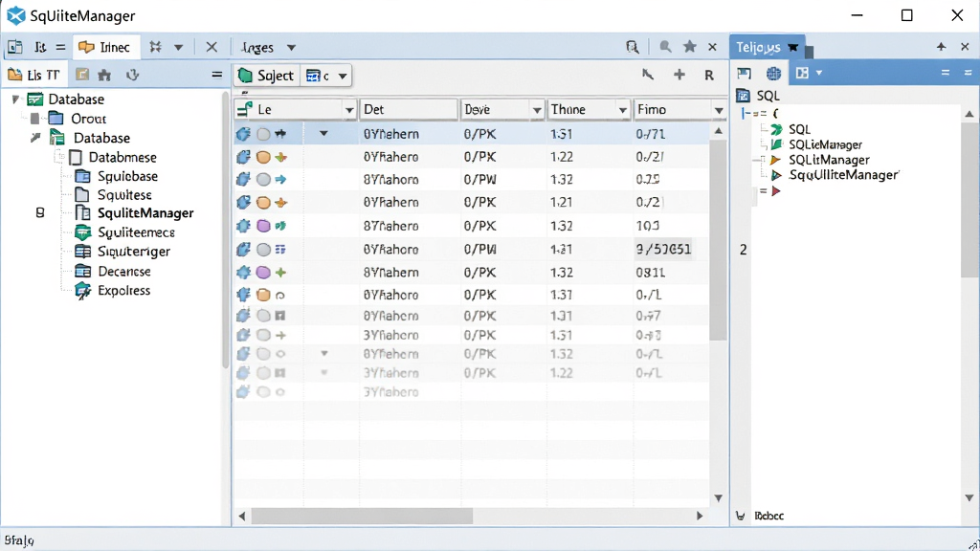Click the search document icon in the toolbar
The width and height of the screenshot is (980, 551).
[633, 47]
